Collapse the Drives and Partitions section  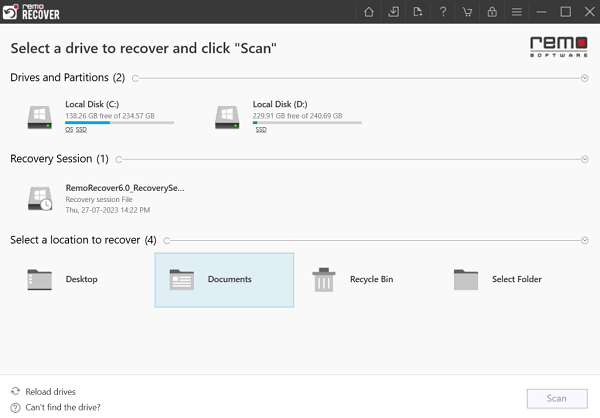coord(585,78)
